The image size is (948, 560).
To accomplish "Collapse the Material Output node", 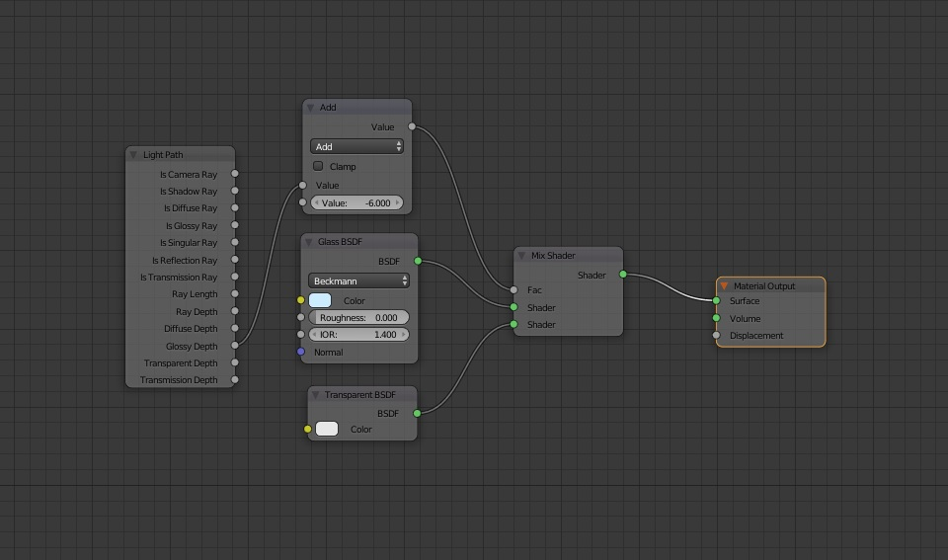I will point(724,286).
